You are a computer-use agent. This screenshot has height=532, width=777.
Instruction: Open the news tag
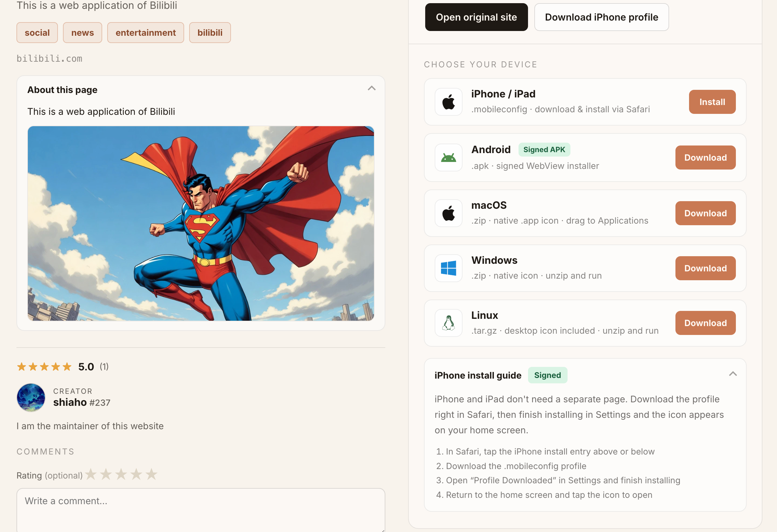click(83, 33)
